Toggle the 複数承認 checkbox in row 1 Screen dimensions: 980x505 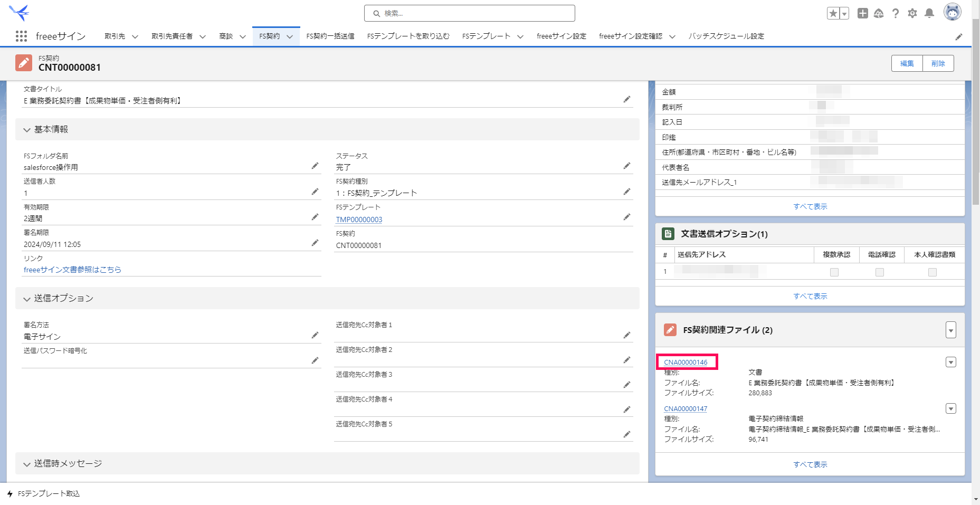834,272
